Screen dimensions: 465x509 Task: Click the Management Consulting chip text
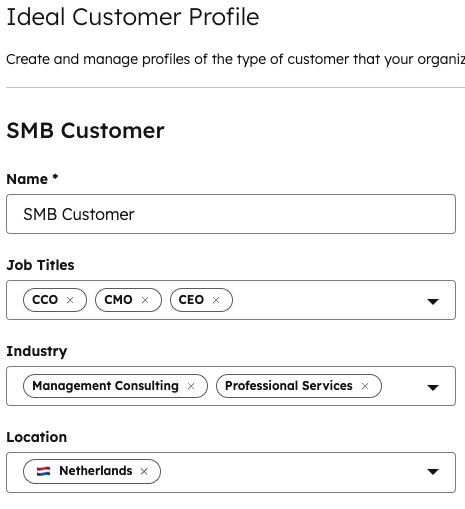pyautogui.click(x=105, y=386)
